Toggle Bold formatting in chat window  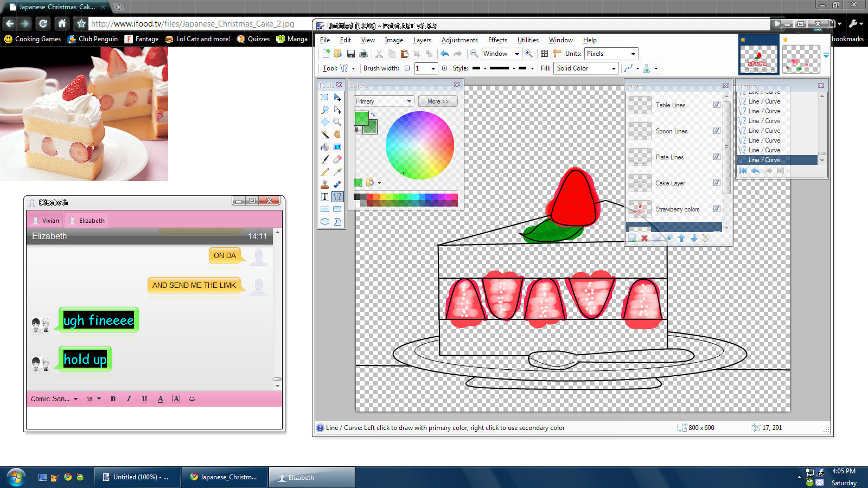tap(113, 399)
